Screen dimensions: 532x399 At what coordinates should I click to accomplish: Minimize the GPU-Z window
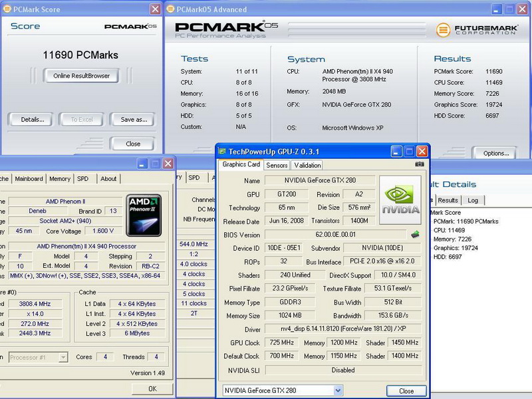point(396,152)
